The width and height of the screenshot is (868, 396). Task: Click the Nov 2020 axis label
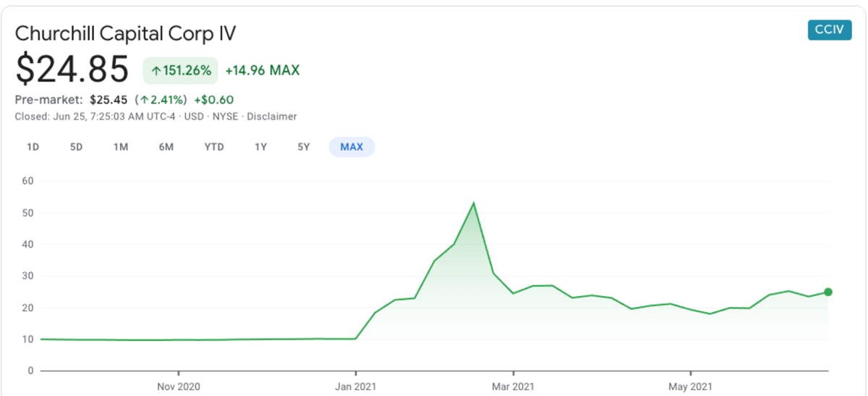178,384
